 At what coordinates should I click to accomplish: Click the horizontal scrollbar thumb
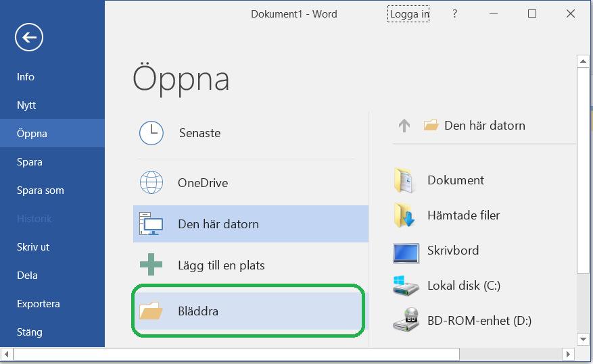(x=237, y=354)
